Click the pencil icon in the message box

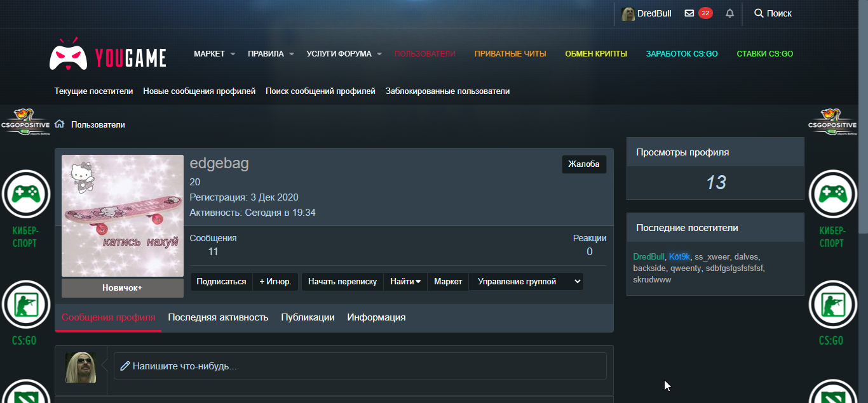click(125, 366)
